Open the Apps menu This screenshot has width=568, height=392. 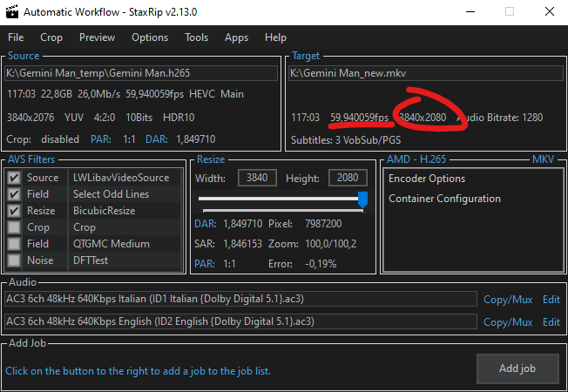[x=236, y=37]
